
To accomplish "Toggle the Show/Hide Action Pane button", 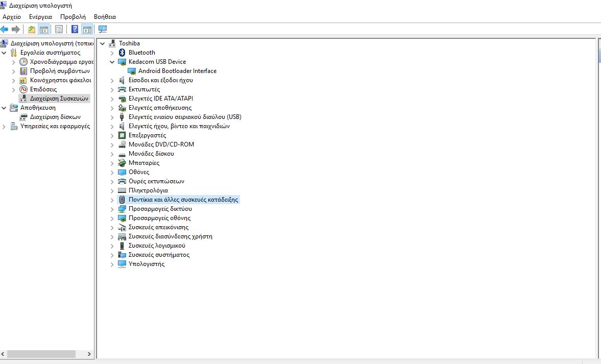I will (x=87, y=29).
